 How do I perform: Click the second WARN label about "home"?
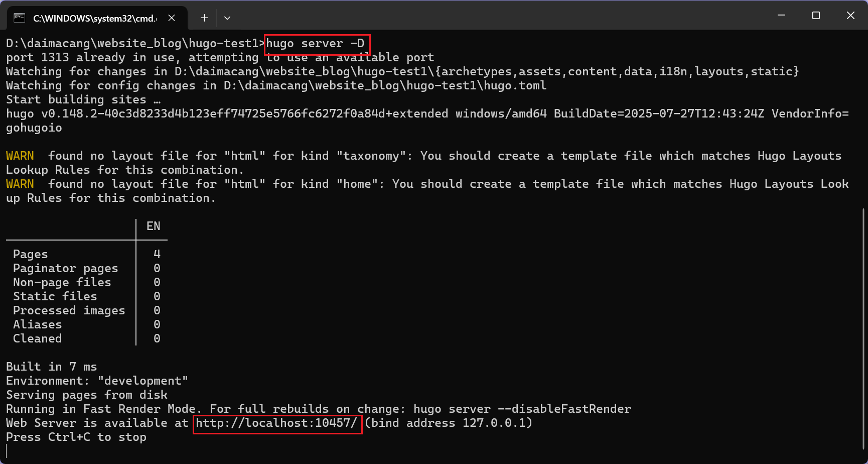tap(20, 184)
